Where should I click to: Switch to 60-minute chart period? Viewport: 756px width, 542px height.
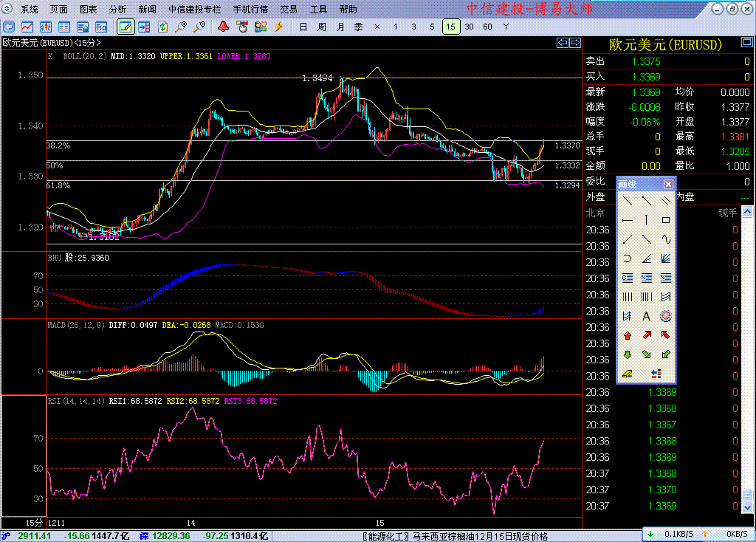[487, 27]
